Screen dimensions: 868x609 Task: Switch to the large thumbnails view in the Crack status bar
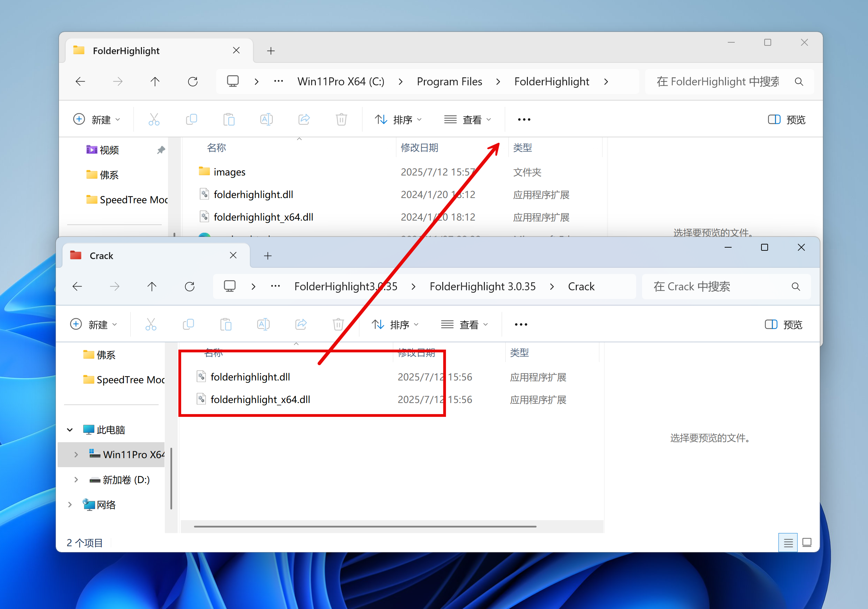tap(807, 543)
